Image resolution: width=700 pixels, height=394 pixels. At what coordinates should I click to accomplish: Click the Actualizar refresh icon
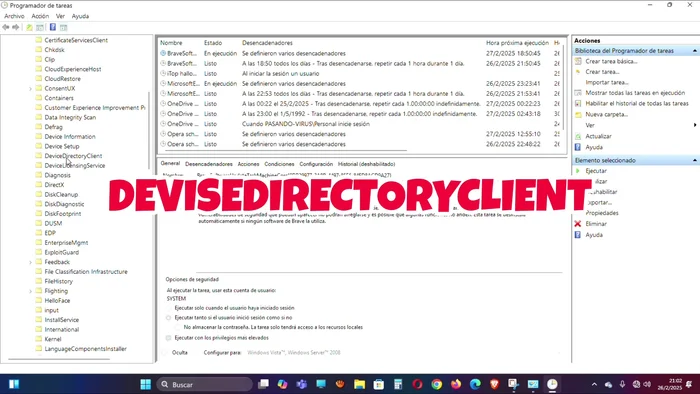pyautogui.click(x=578, y=136)
